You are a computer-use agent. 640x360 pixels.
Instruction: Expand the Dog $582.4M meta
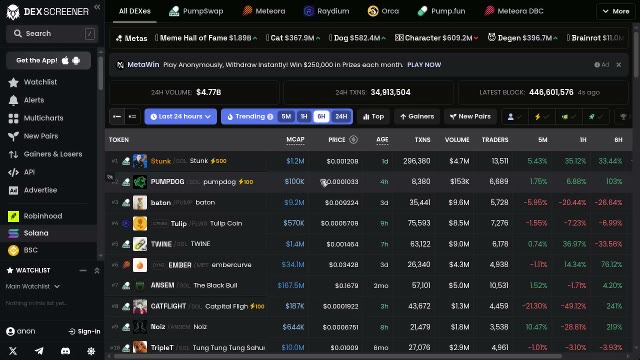point(357,38)
